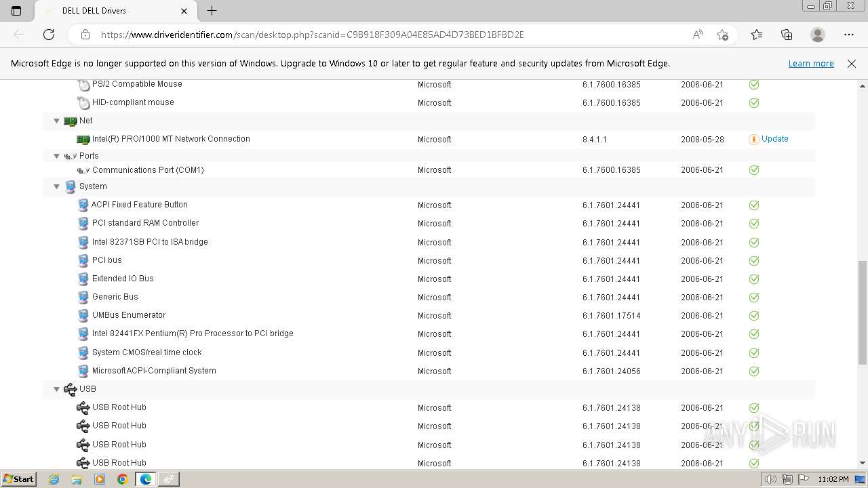868x488 pixels.
Task: Collapse the Ports category triangle
Action: (x=57, y=156)
